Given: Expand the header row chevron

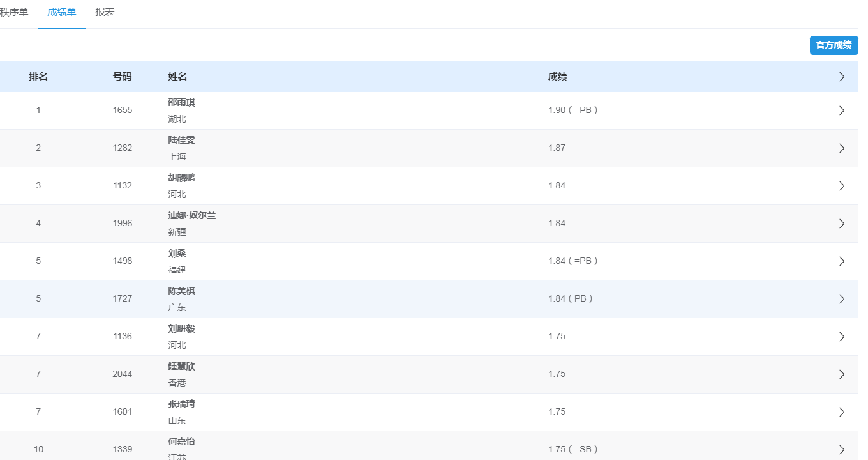Looking at the screenshot, I should pos(842,77).
